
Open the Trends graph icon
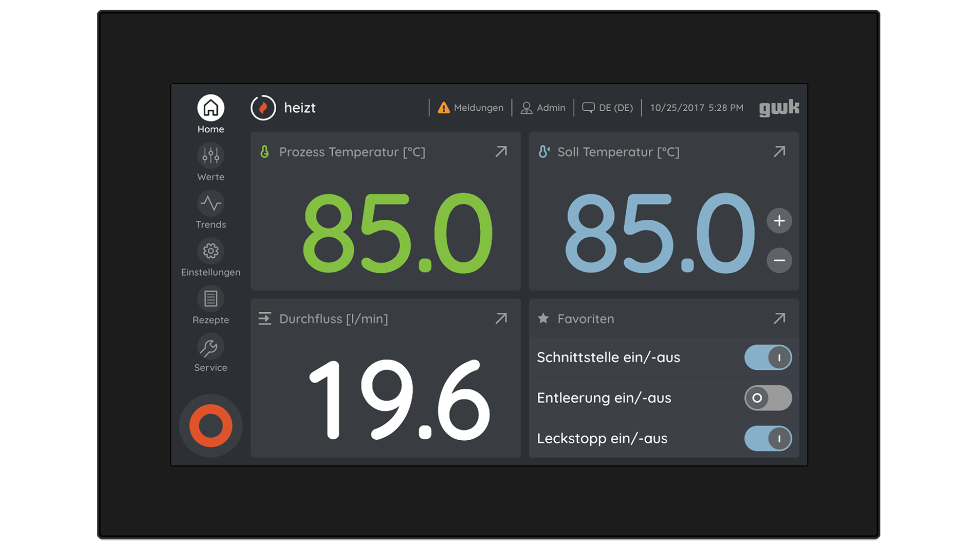click(x=210, y=204)
